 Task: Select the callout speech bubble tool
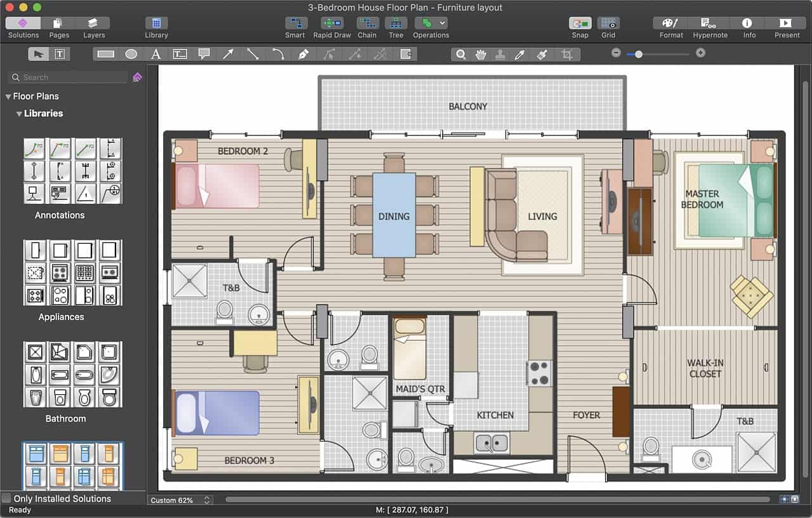coord(204,55)
